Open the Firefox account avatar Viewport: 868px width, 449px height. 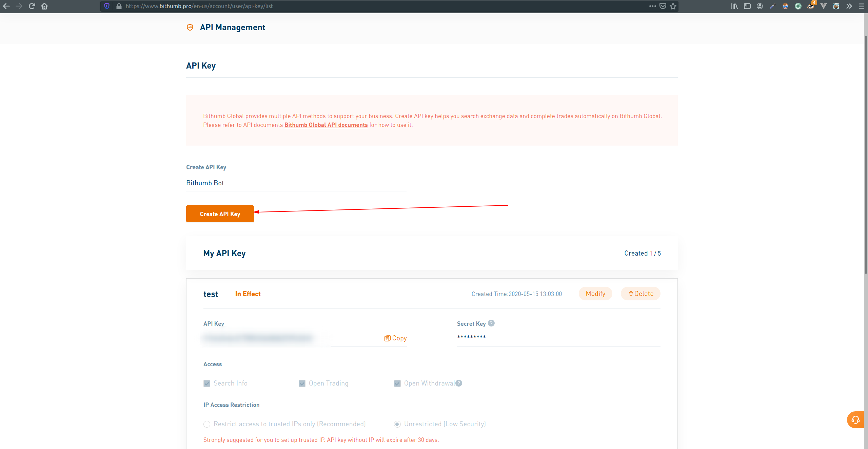pos(760,6)
